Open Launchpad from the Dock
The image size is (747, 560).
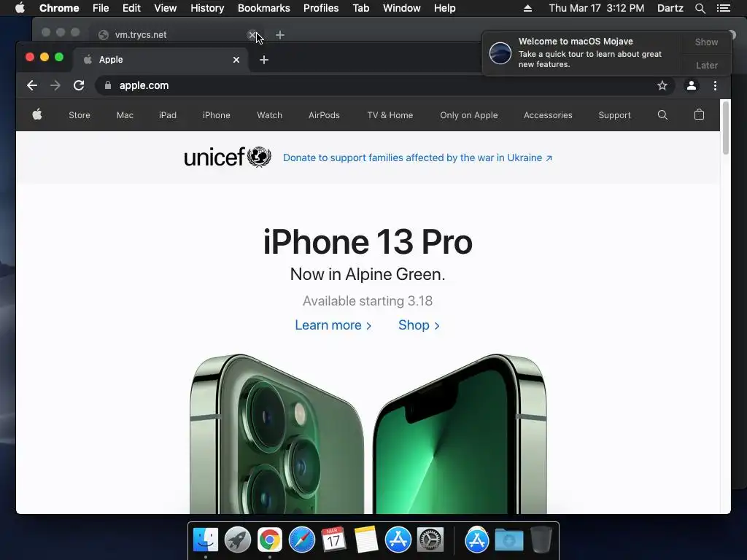click(237, 540)
